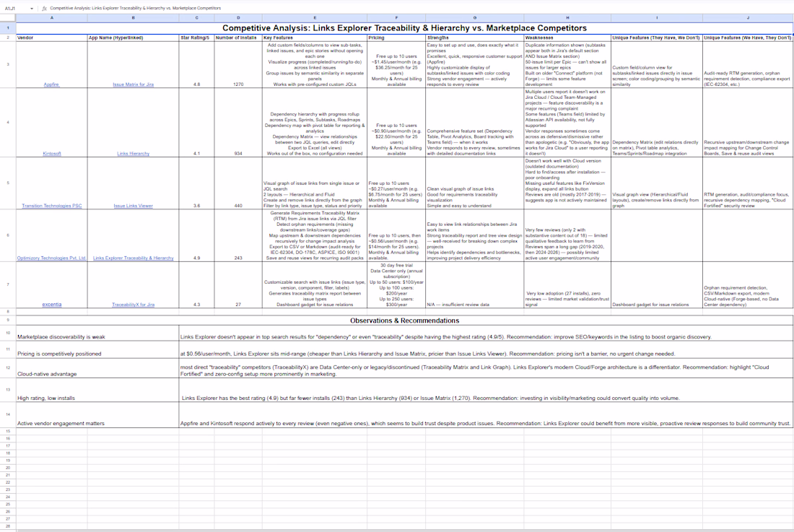794x532 pixels.
Task: Select column I header
Action: point(657,18)
